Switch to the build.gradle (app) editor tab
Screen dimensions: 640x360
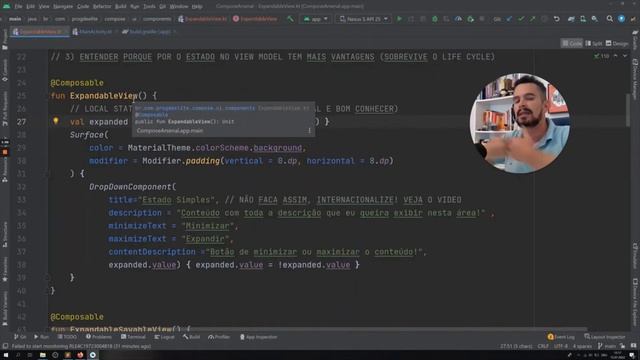pyautogui.click(x=149, y=31)
